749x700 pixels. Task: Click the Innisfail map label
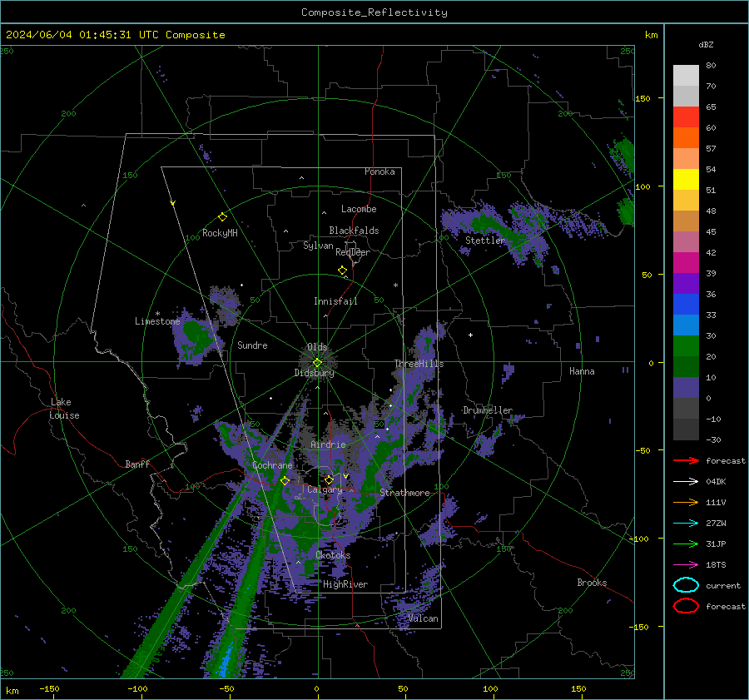click(x=335, y=301)
